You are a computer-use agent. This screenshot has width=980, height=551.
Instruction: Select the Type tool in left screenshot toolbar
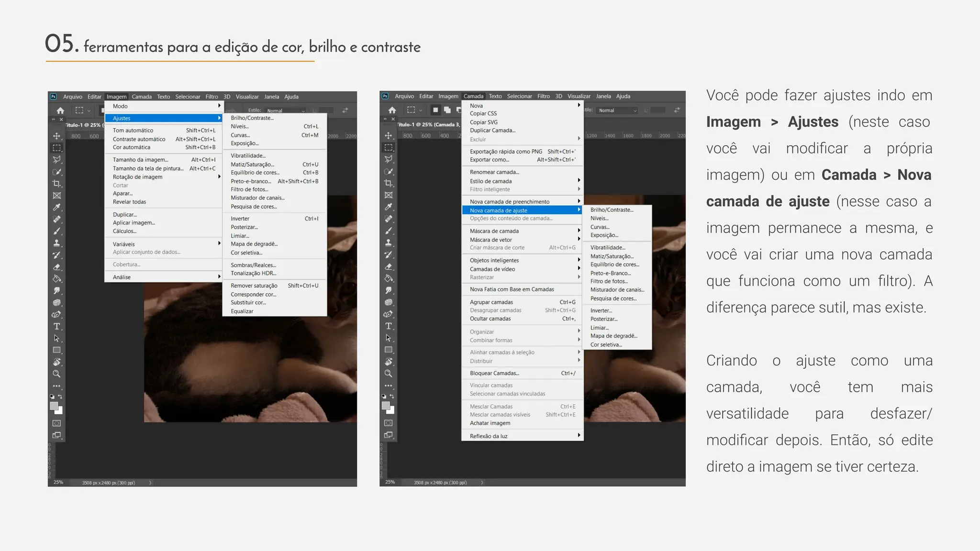56,326
